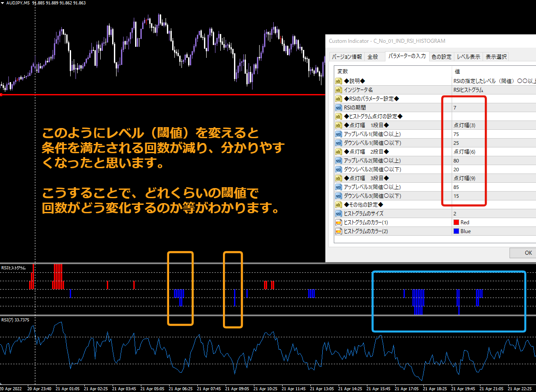Click the ab icon beside ◆点灯幅 2段目◆
This screenshot has height=392, width=536.
coord(339,151)
